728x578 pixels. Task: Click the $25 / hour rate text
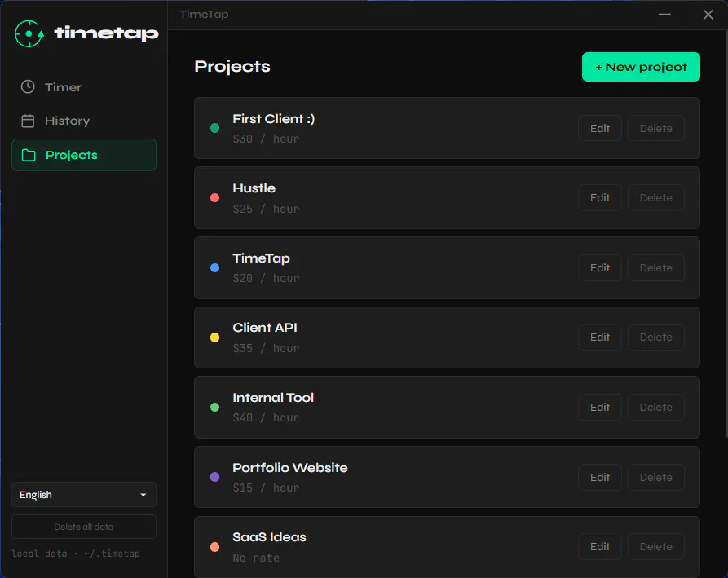[266, 209]
